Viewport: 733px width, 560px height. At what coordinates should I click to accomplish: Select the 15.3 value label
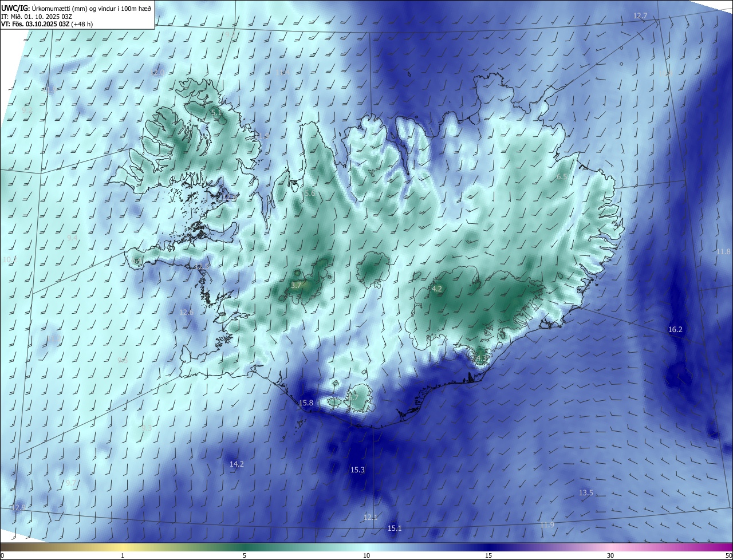click(x=357, y=470)
